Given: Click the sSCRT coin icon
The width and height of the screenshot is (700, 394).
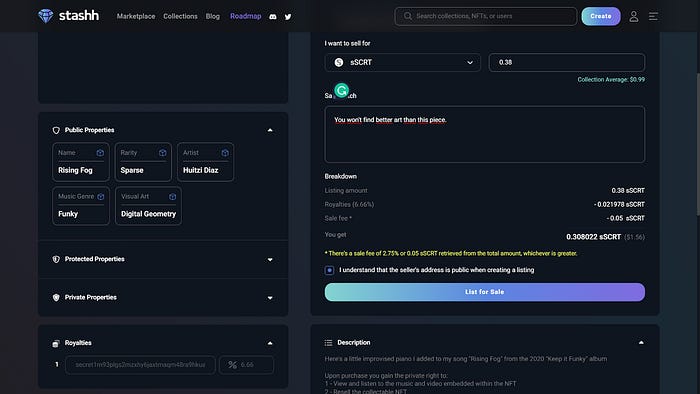Looking at the screenshot, I should (339, 62).
